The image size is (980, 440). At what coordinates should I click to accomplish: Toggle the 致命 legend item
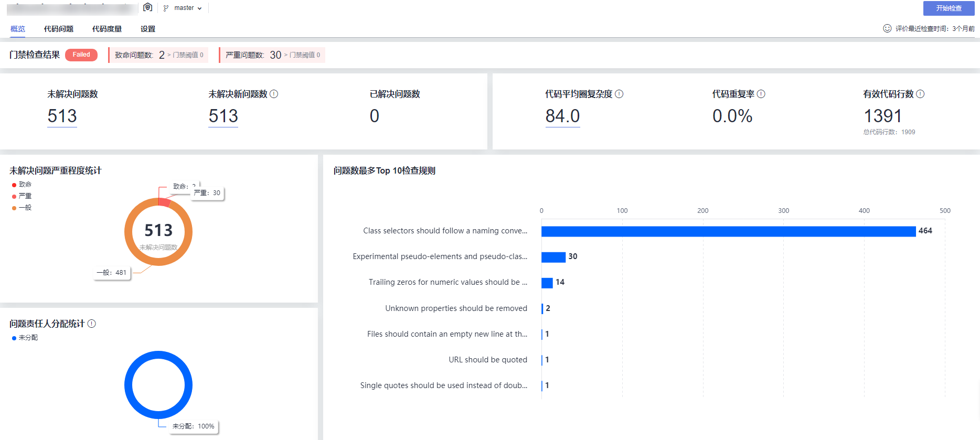[x=22, y=185]
